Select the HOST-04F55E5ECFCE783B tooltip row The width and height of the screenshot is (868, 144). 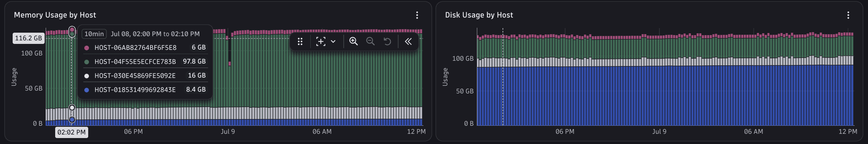click(145, 61)
